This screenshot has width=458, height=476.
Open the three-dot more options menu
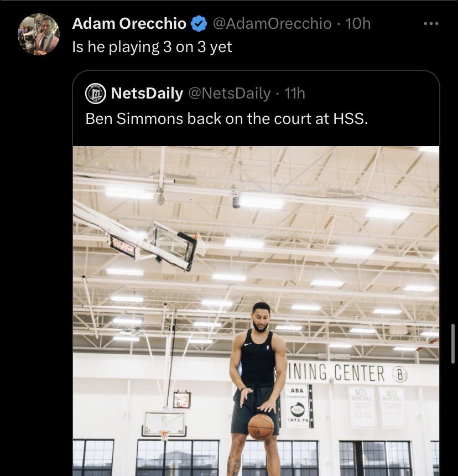[x=430, y=24]
